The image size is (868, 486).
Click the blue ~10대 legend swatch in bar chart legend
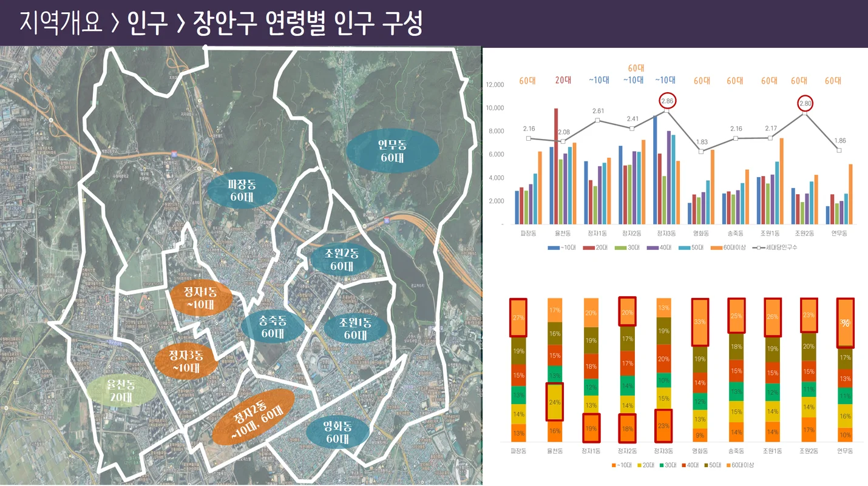pyautogui.click(x=553, y=248)
